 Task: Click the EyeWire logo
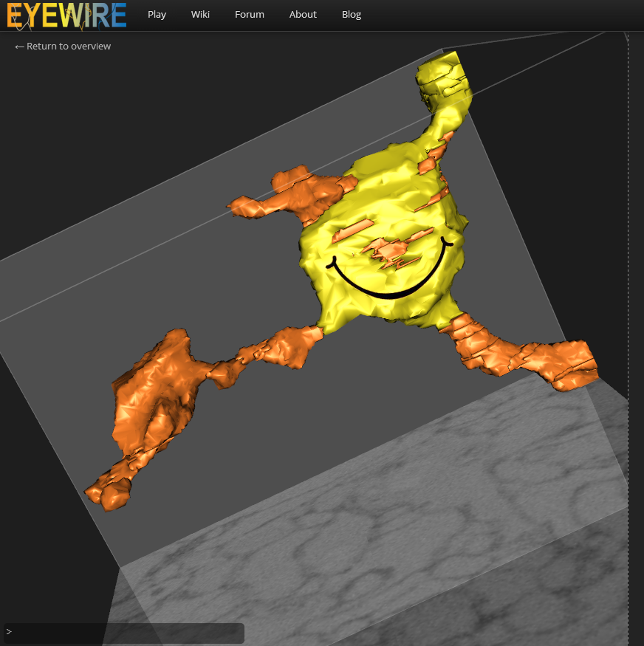click(x=66, y=16)
